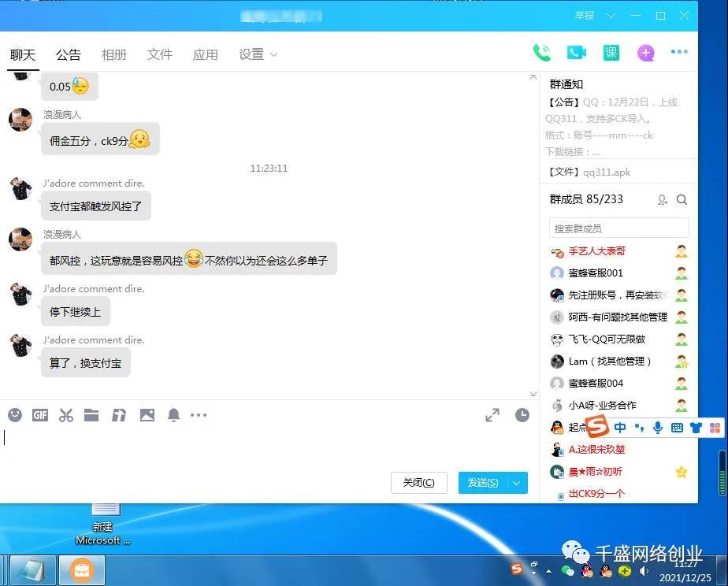
Task: Click the message 算了，换支付宝
Action: pyautogui.click(x=85, y=363)
